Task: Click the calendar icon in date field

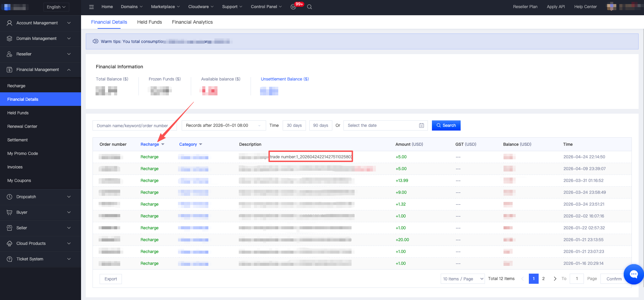Action: click(x=421, y=125)
